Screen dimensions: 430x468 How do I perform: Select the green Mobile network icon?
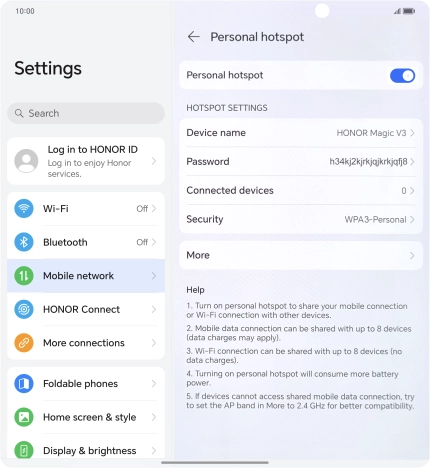(24, 276)
